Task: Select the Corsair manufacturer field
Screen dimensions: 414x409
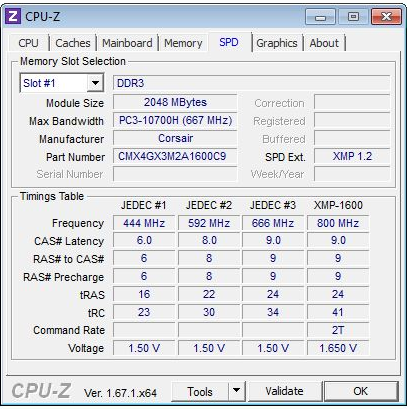Action: point(175,138)
